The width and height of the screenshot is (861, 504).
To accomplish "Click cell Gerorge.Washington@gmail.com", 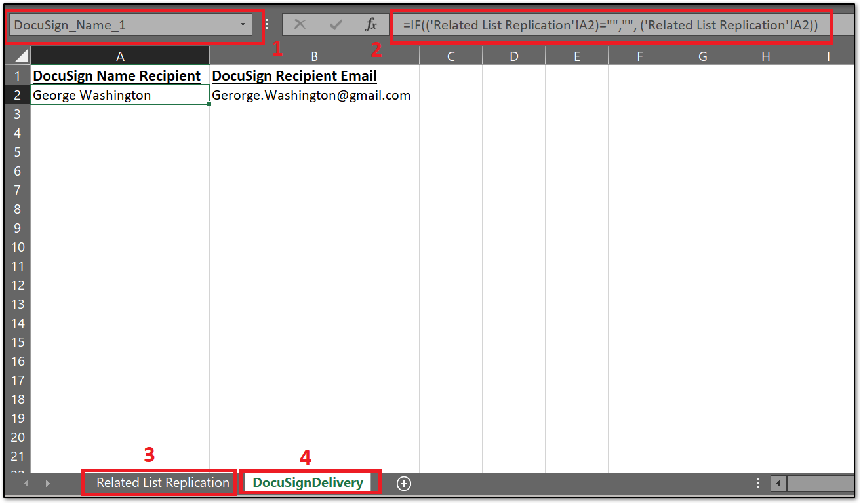I will click(x=314, y=95).
